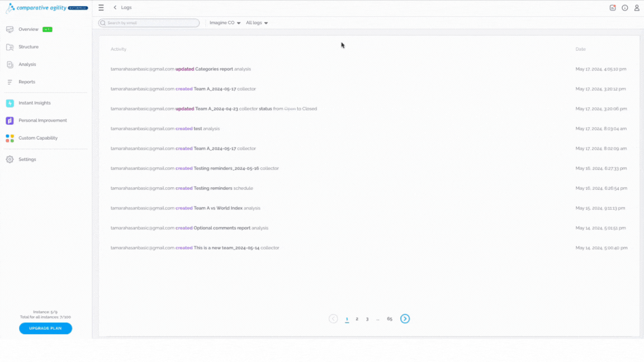Click the Logs breadcrumb title

click(126, 7)
